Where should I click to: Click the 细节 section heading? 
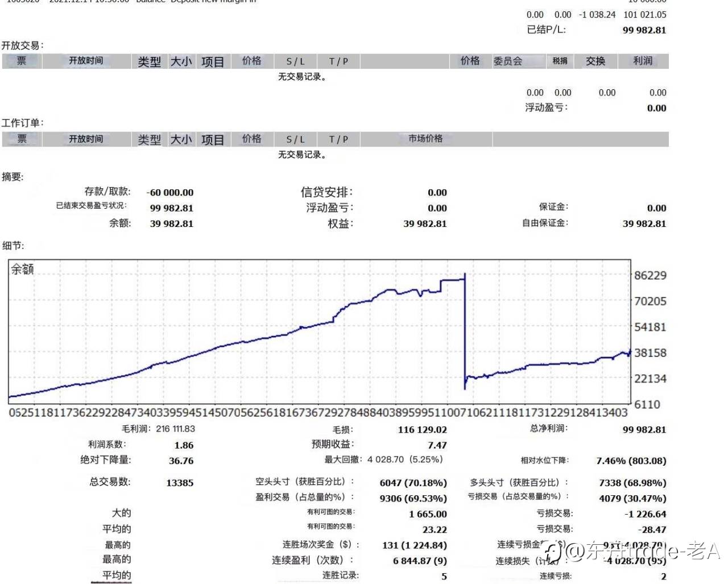click(x=13, y=246)
